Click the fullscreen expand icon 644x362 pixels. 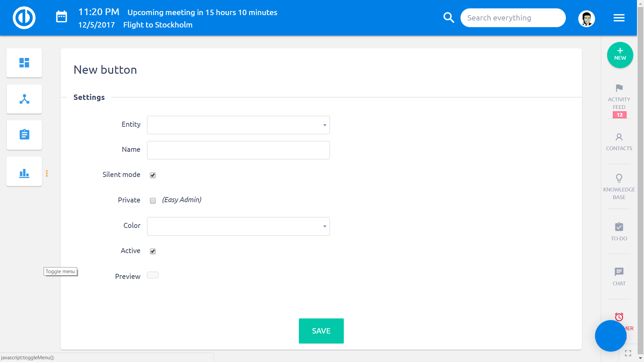click(628, 353)
